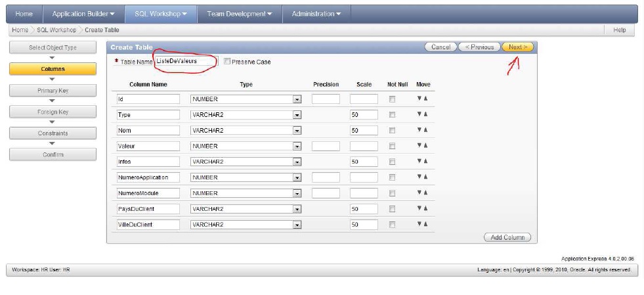Enable the Preserve Case checkbox
Image resolution: width=644 pixels, height=295 pixels.
click(x=227, y=62)
